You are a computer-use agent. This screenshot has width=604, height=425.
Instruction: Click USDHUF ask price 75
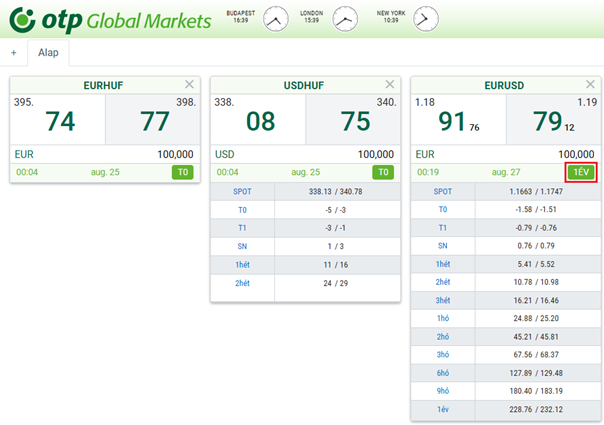click(353, 119)
